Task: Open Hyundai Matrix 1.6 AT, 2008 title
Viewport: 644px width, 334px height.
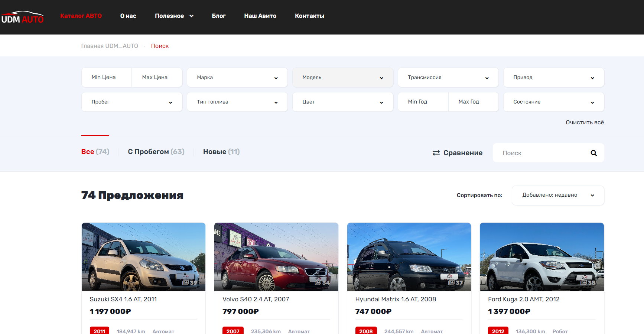Action: [x=396, y=299]
